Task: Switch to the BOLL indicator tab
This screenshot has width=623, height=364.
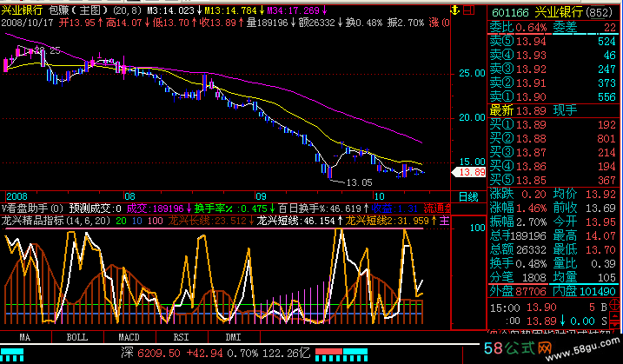Action: [x=77, y=337]
